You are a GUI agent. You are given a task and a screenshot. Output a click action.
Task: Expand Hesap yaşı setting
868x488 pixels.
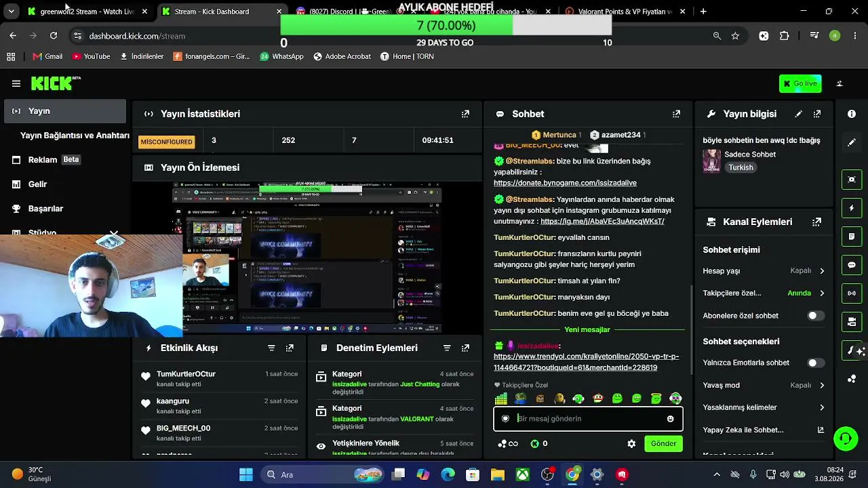(x=764, y=271)
